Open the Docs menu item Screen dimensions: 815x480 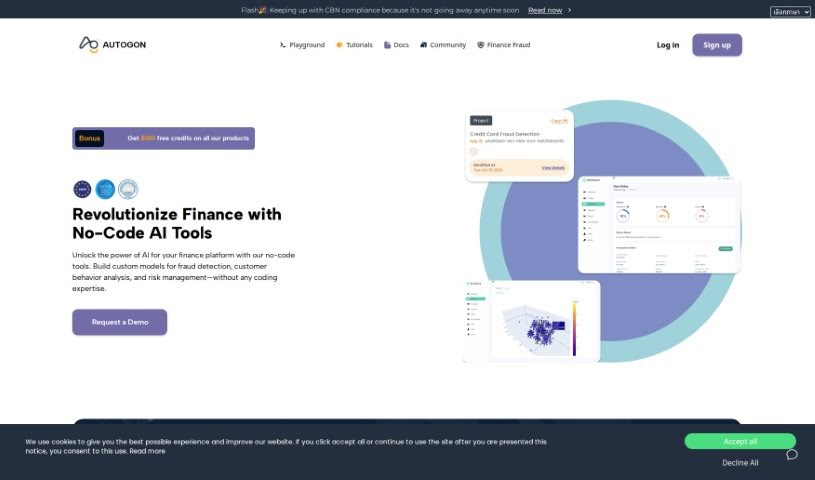click(x=396, y=45)
